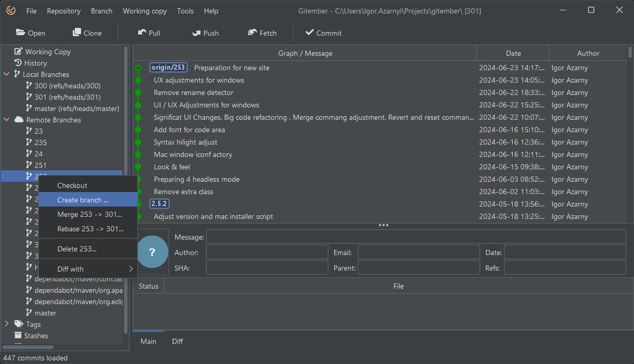Open the Repository menu
Image resolution: width=634 pixels, height=364 pixels.
point(64,11)
